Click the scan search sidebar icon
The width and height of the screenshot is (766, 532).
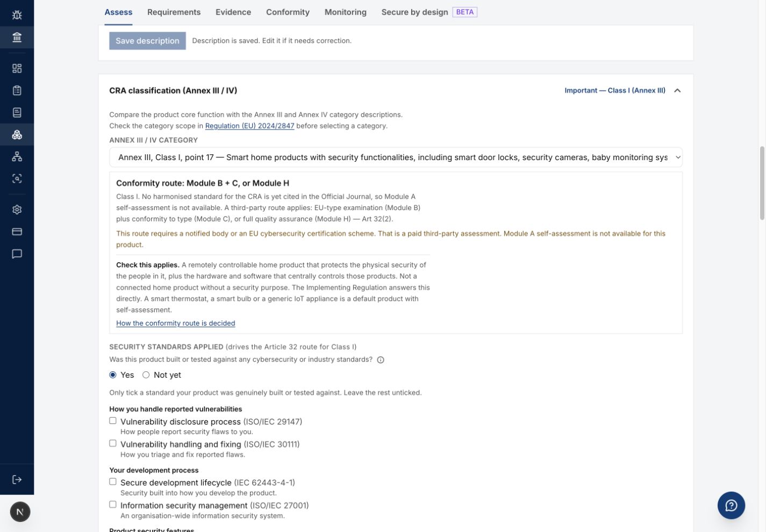tap(17, 178)
